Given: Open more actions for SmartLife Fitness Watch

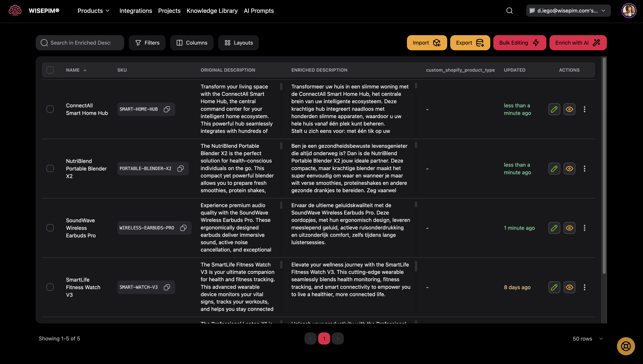Looking at the screenshot, I should 584,287.
